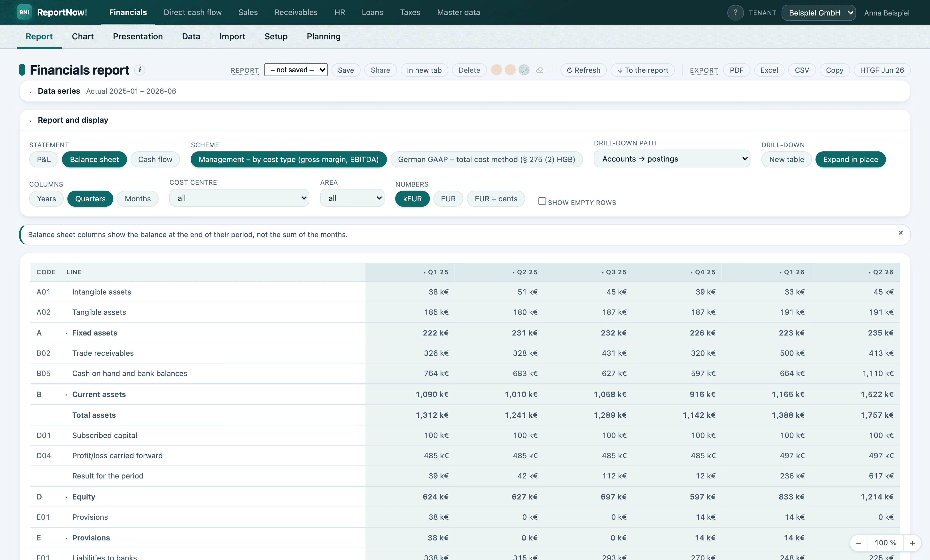Choose German GAAP total cost method scheme
Screen dimensions: 930x560
point(487,159)
